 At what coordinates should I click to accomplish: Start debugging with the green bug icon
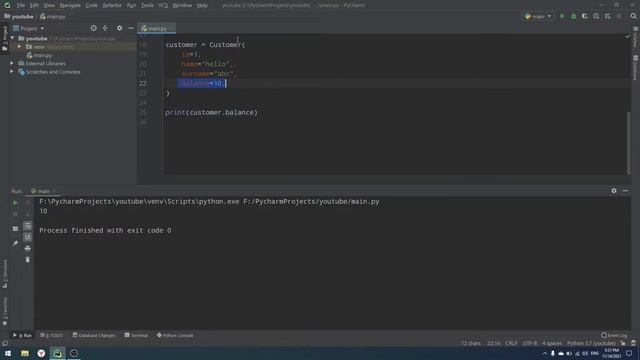[x=573, y=16]
